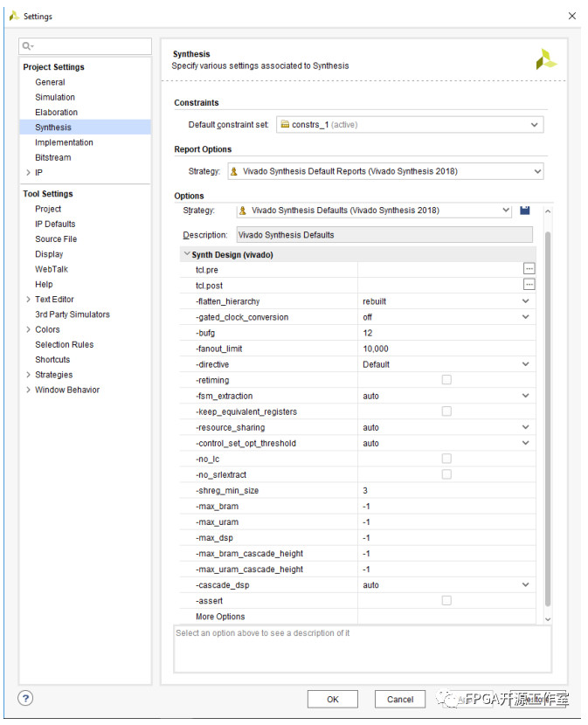Toggle the -keep_equivalent_registers checkbox
Image resolution: width=588 pixels, height=725 pixels.
446,411
